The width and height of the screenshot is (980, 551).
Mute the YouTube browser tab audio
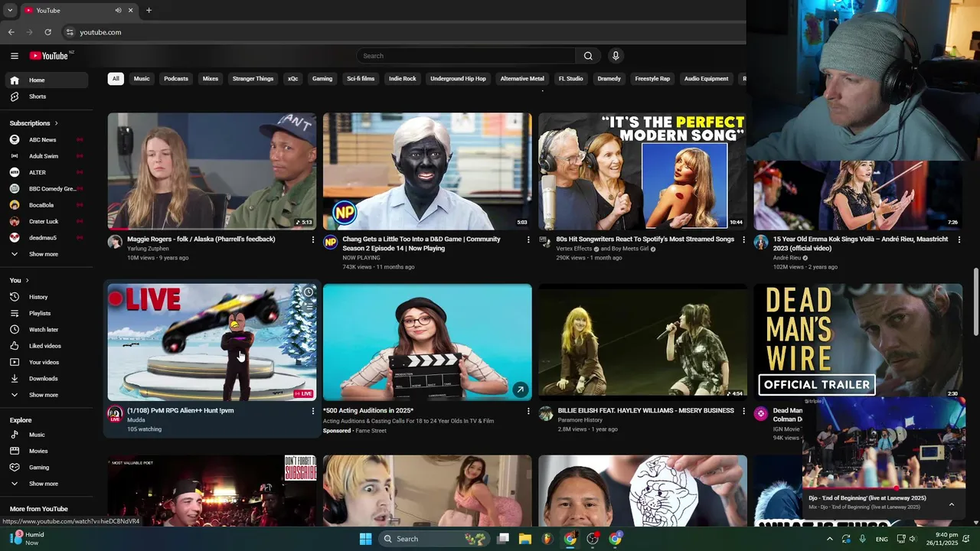pos(118,11)
